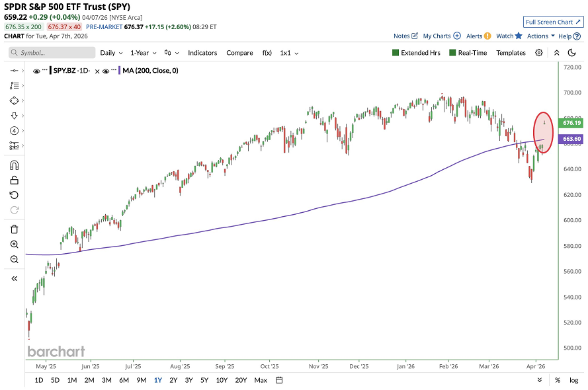
Task: Select the down arrow annotation tool
Action: pos(13,116)
